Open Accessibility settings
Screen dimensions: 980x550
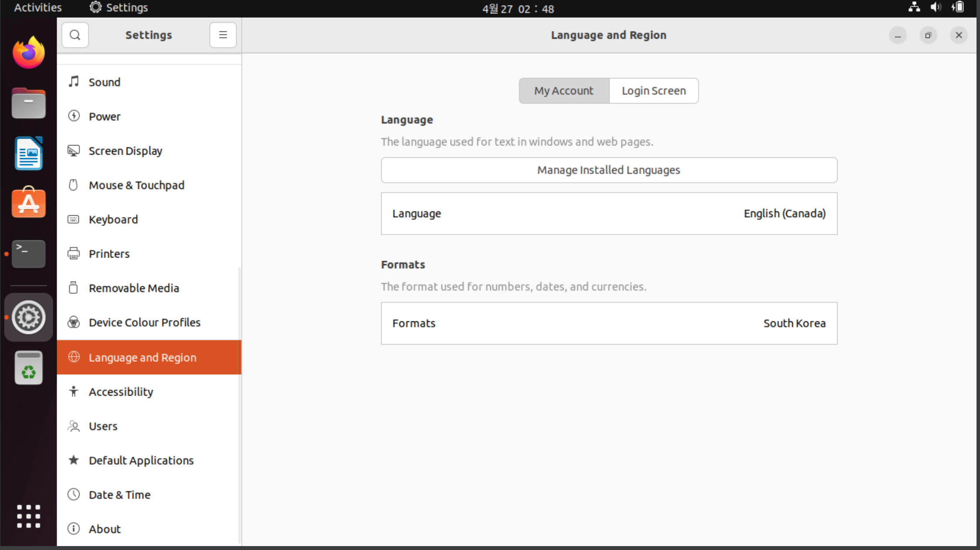121,392
